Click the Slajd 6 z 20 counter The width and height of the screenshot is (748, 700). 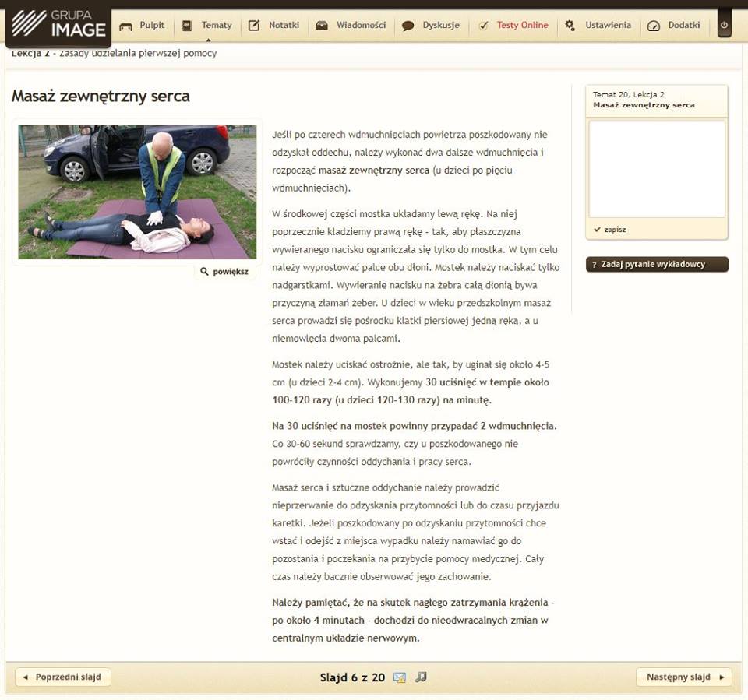(352, 677)
